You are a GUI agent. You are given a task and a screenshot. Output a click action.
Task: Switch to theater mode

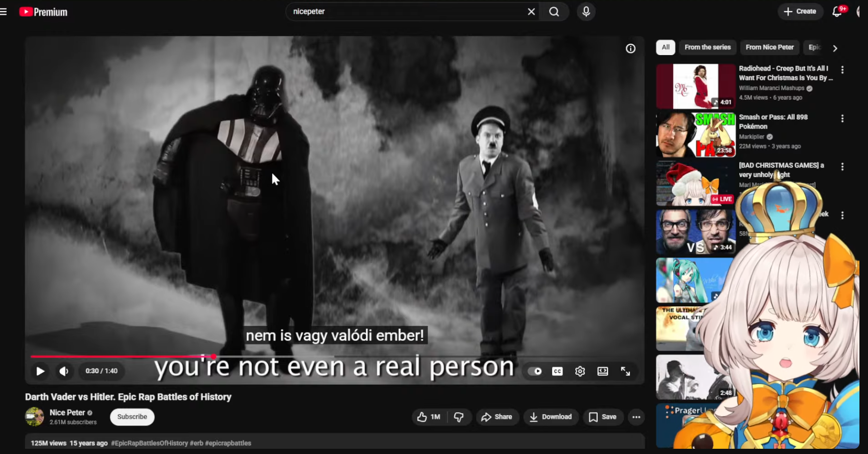(x=603, y=371)
